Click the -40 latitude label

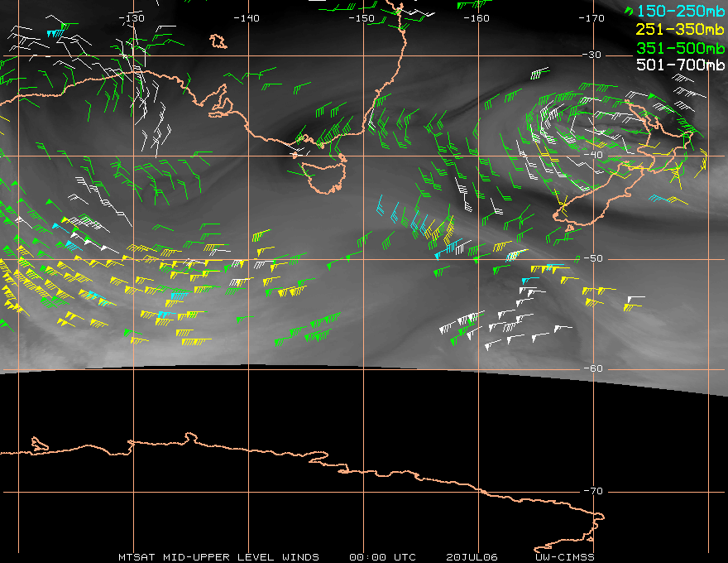(x=593, y=155)
